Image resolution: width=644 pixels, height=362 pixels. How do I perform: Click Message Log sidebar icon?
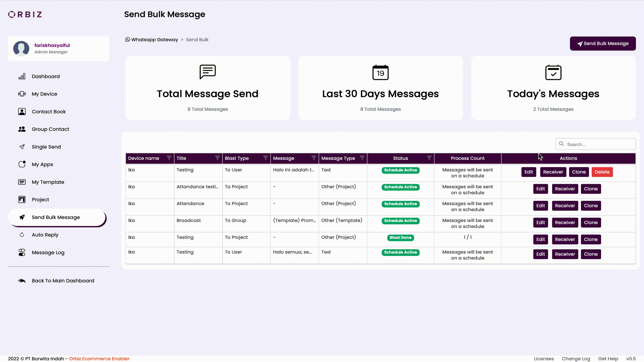pos(21,252)
